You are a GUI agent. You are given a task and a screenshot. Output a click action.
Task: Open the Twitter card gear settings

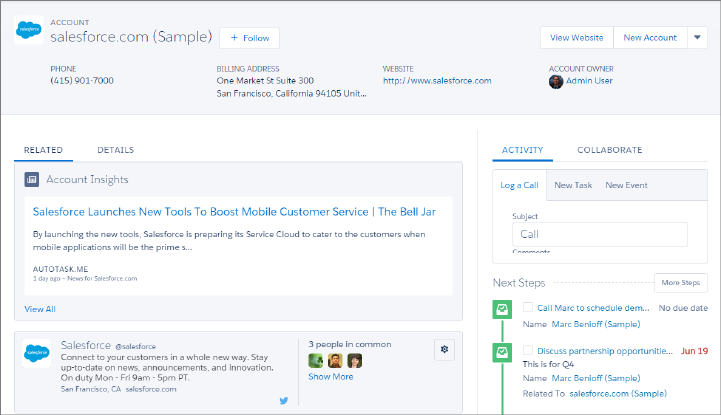[444, 349]
